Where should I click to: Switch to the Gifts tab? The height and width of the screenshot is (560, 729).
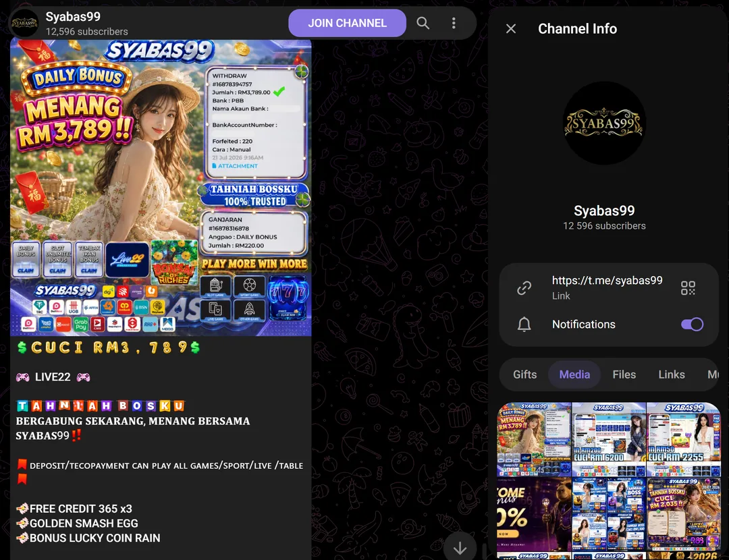(524, 374)
